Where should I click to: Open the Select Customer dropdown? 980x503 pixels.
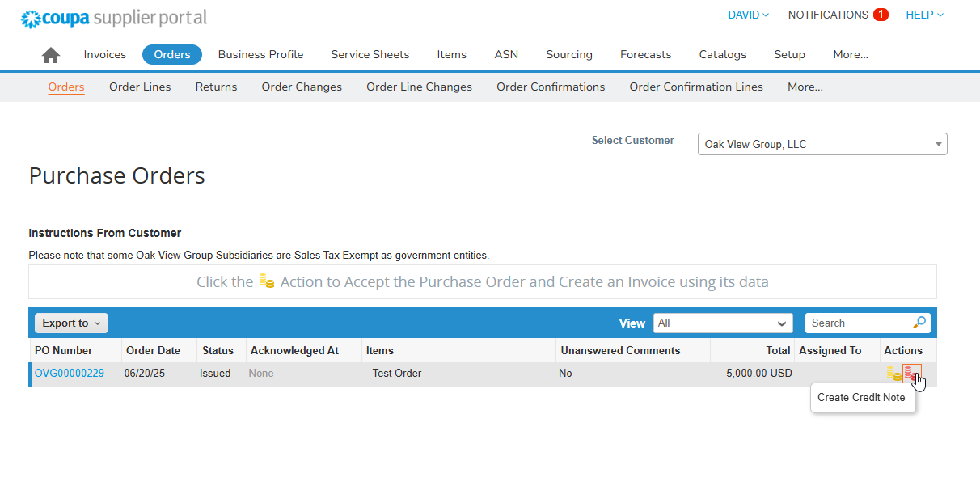(822, 144)
